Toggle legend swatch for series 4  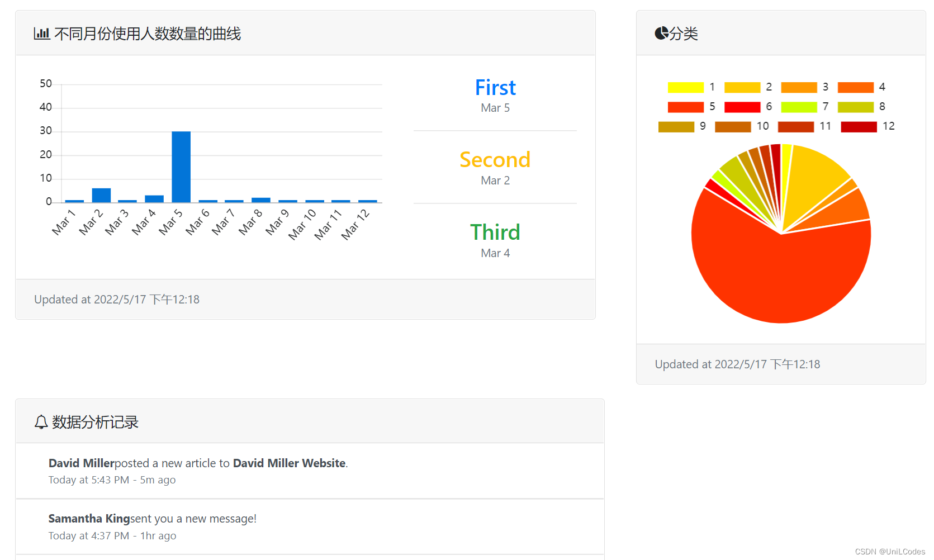pyautogui.click(x=856, y=87)
